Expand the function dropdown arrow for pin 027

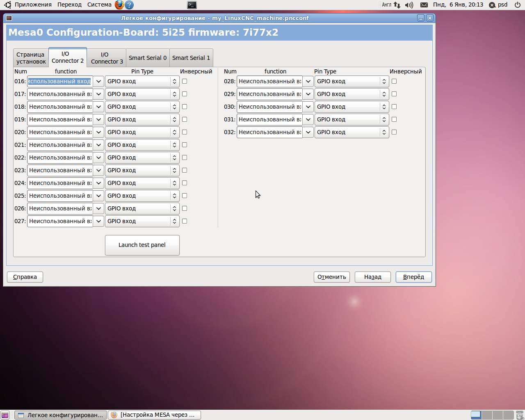pos(98,221)
